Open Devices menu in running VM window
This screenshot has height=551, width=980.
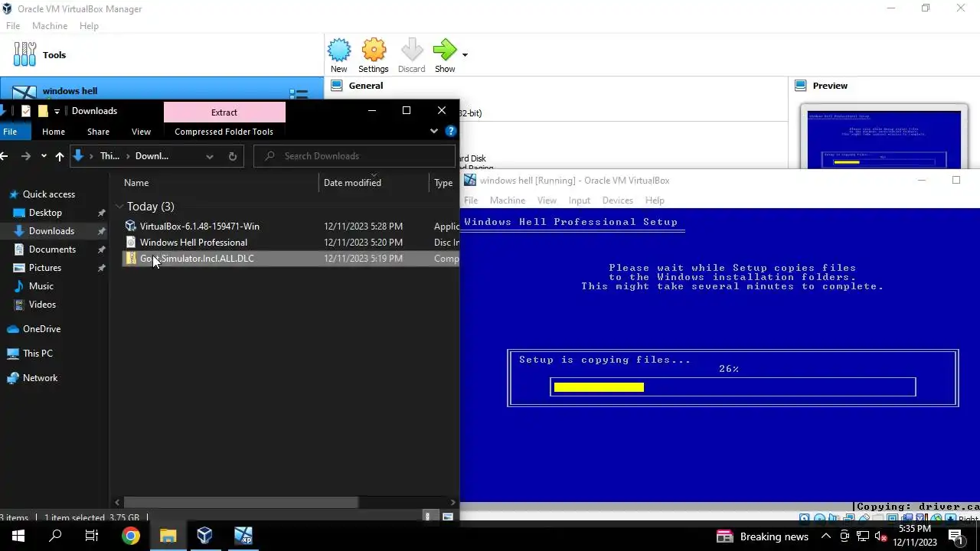point(618,201)
